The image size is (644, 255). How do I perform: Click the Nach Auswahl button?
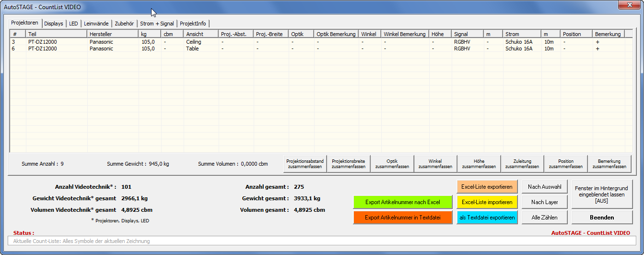coord(544,187)
